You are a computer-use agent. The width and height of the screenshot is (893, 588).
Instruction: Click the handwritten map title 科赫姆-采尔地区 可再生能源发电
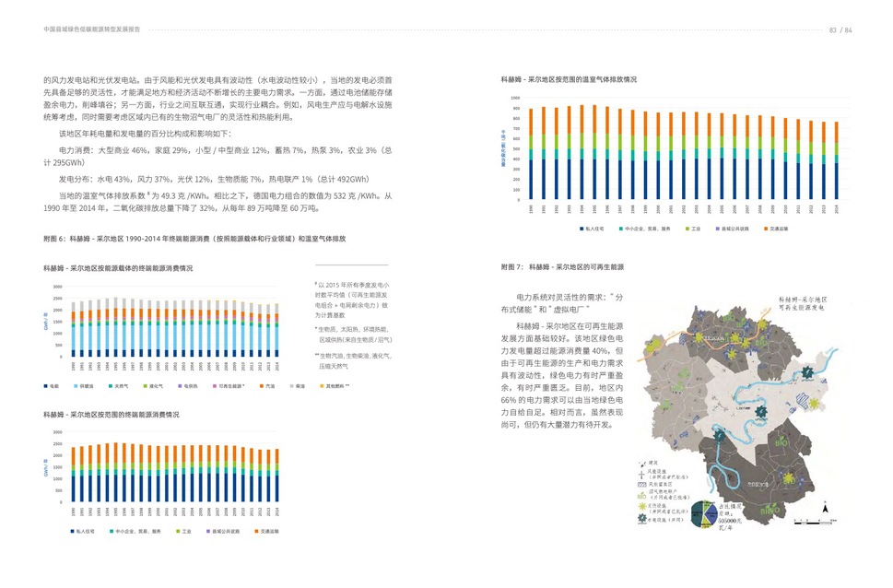pyautogui.click(x=803, y=303)
